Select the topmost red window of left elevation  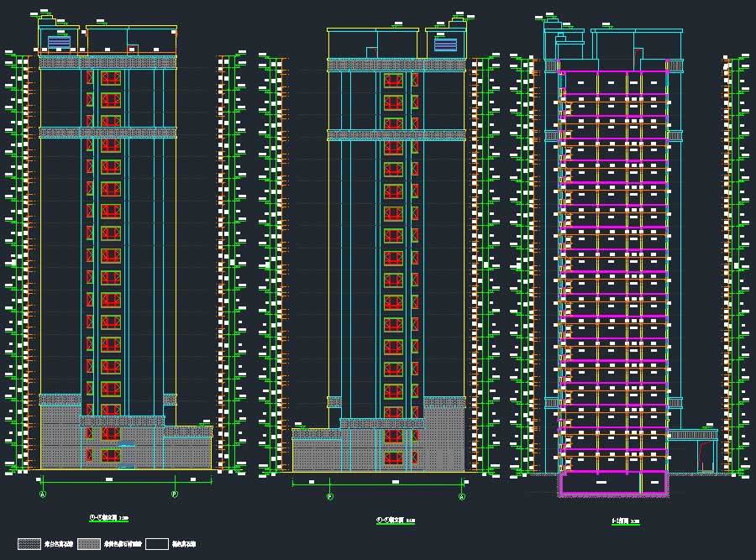(110, 78)
